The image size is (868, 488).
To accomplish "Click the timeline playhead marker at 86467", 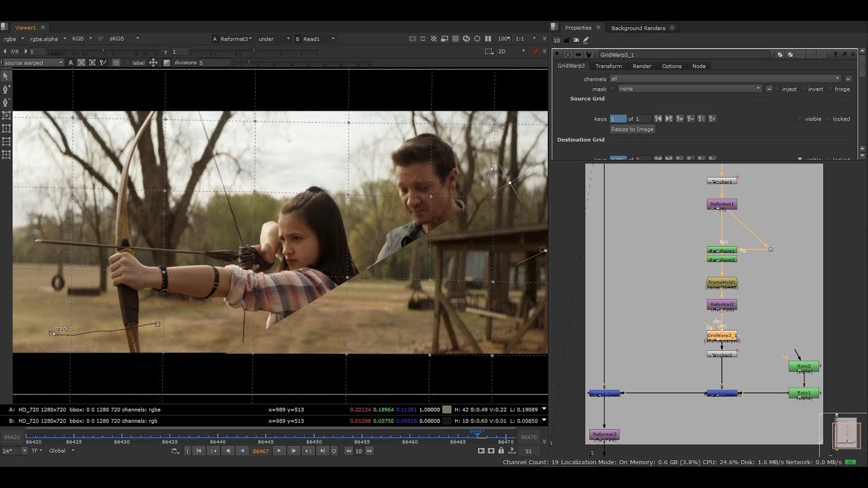I will click(477, 433).
